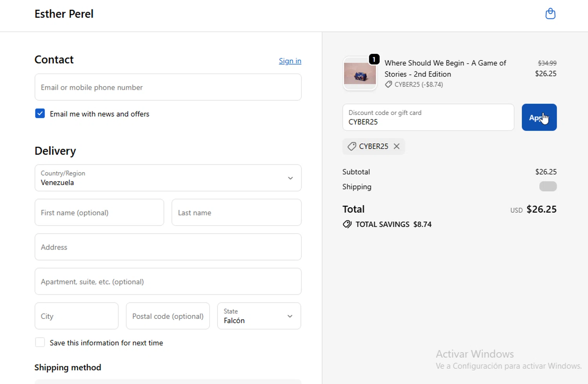Screen dimensions: 588x384
Task: Click the Delivery heading
Action: (x=55, y=151)
